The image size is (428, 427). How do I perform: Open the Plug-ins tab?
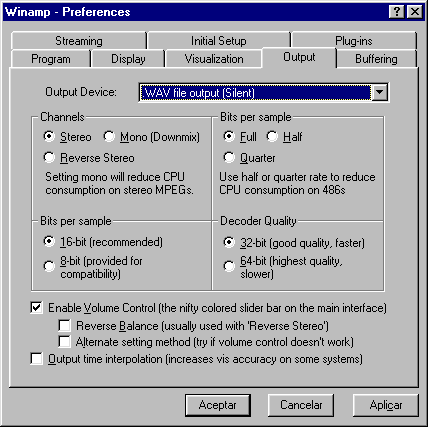pos(354,41)
